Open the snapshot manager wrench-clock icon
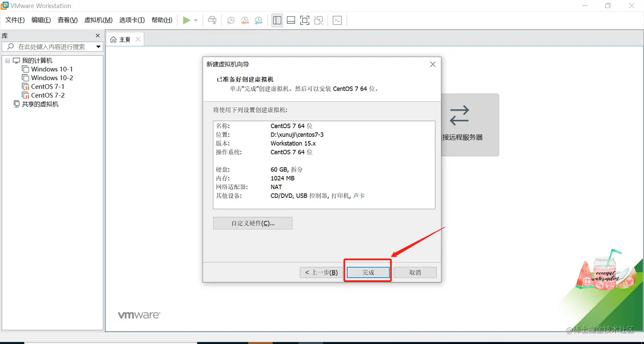Image resolution: width=644 pixels, height=344 pixels. [259, 20]
